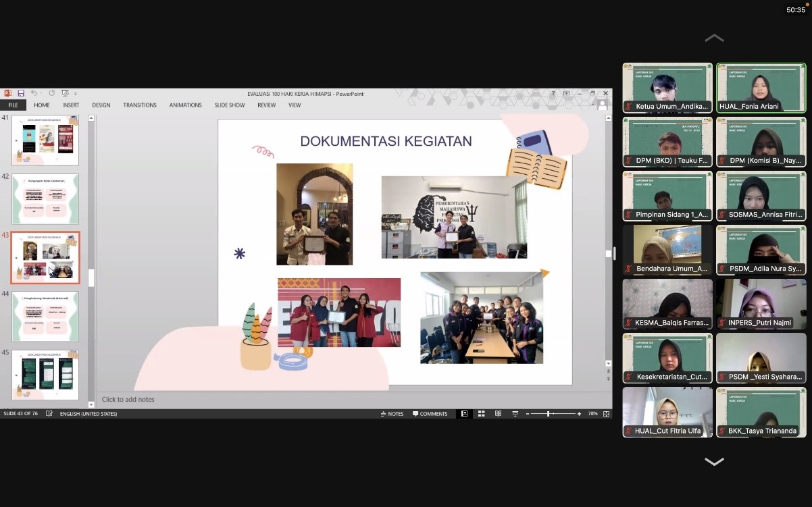Viewport: 812px width, 507px height.
Task: Click the English (United States) language button
Action: (x=88, y=414)
